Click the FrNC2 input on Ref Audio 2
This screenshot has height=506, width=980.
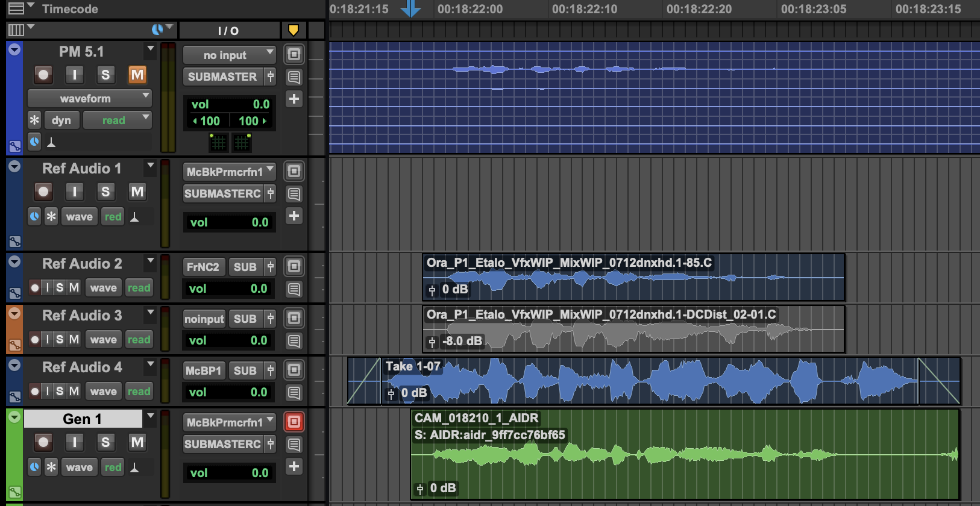tap(203, 267)
